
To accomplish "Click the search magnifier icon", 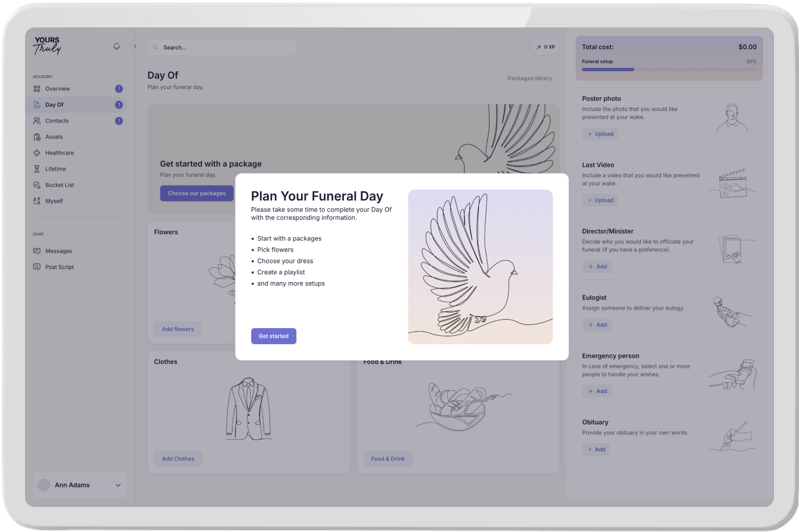I will 156,47.
